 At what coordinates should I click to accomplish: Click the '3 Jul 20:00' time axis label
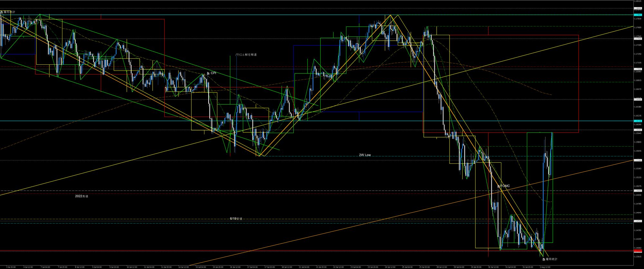tap(11, 267)
